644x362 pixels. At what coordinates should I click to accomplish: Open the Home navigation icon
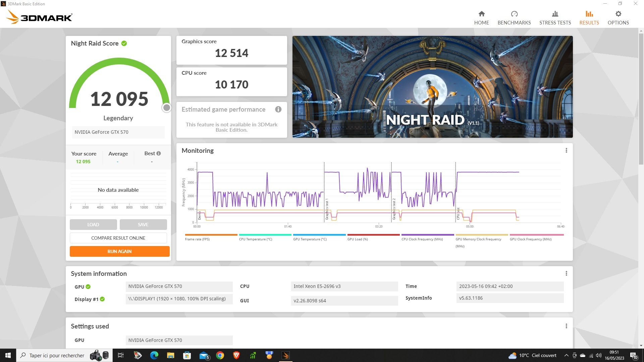pyautogui.click(x=481, y=14)
